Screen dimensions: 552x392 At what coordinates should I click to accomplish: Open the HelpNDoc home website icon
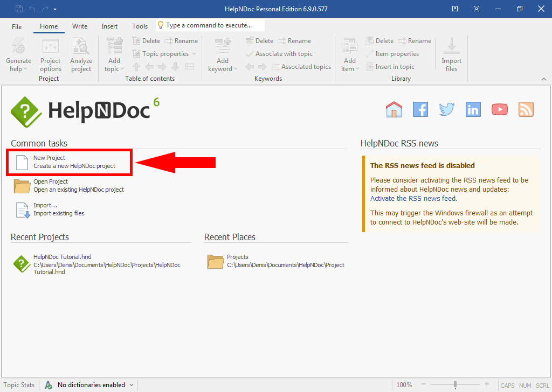click(394, 109)
